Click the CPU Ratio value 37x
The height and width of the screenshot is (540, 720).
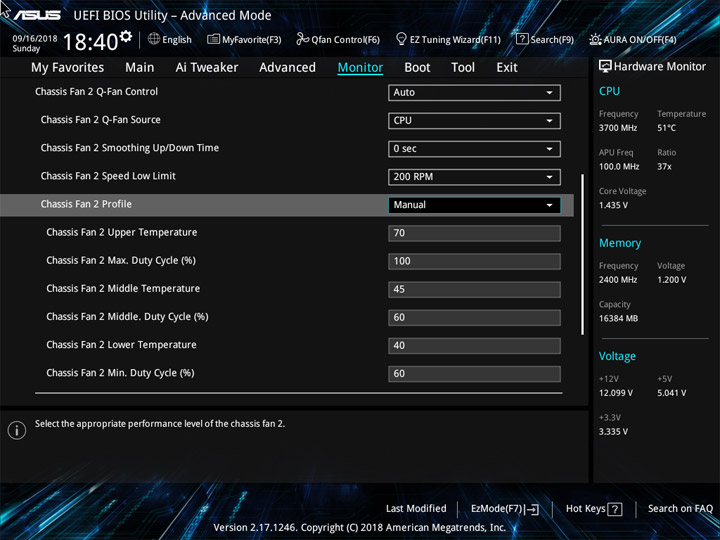(x=664, y=166)
